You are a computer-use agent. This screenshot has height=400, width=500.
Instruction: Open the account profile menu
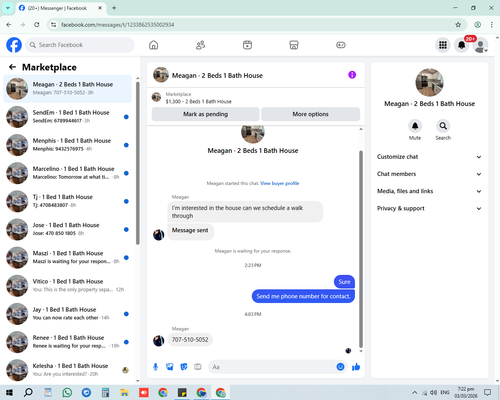coord(480,45)
